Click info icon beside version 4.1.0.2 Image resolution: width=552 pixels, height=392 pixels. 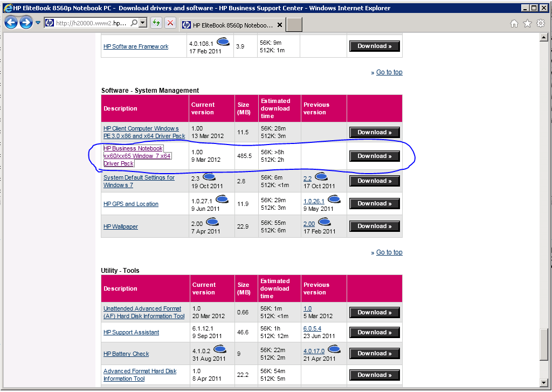tap(220, 349)
